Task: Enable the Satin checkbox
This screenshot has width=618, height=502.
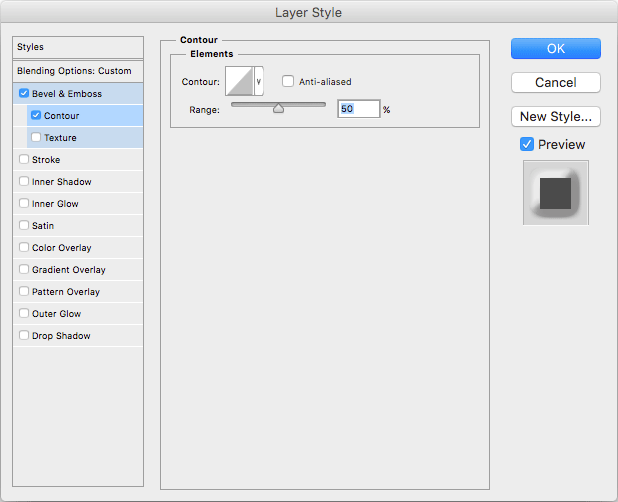Action: coord(24,225)
